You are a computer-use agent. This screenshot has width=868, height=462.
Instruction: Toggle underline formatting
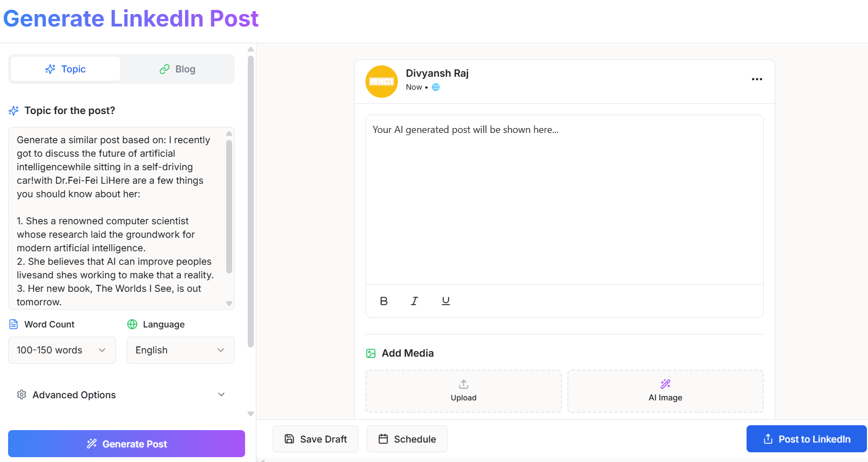coord(445,301)
